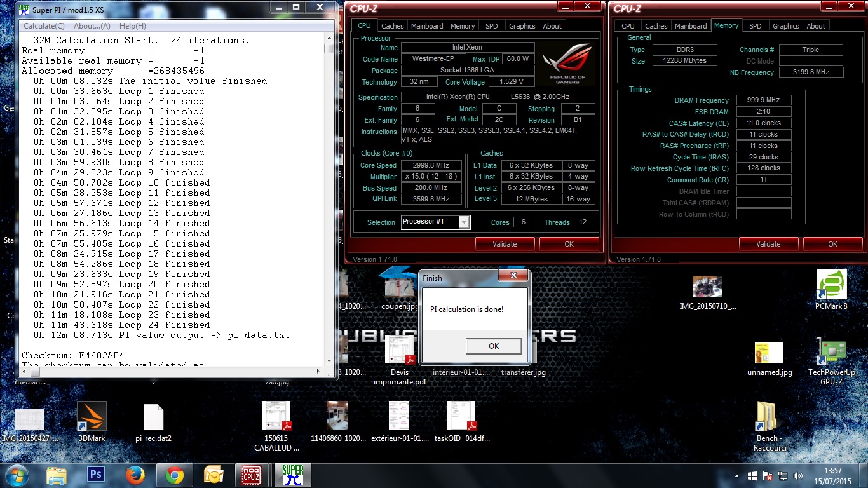Launch Firefox from the taskbar

[135, 475]
